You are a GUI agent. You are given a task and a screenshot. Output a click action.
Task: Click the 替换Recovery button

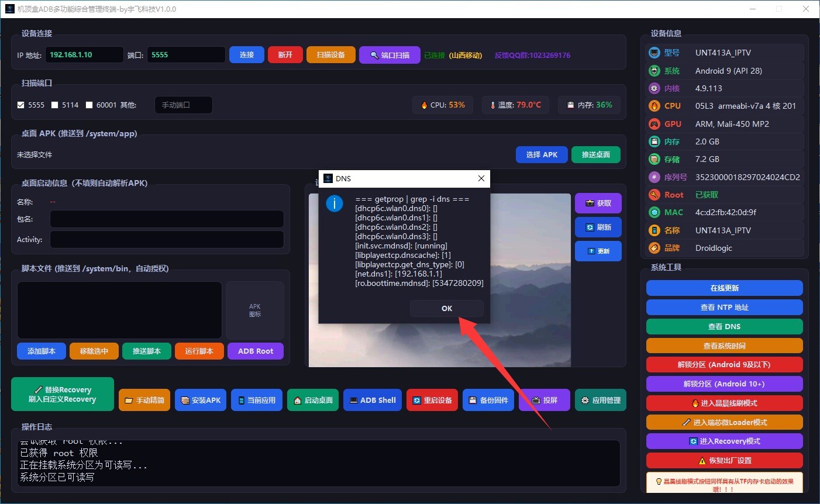click(63, 394)
